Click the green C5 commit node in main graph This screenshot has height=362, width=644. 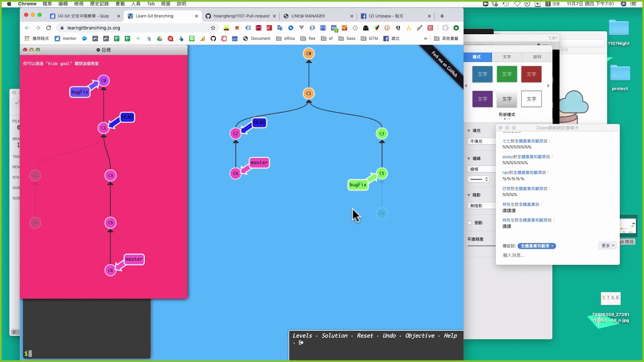click(x=382, y=174)
